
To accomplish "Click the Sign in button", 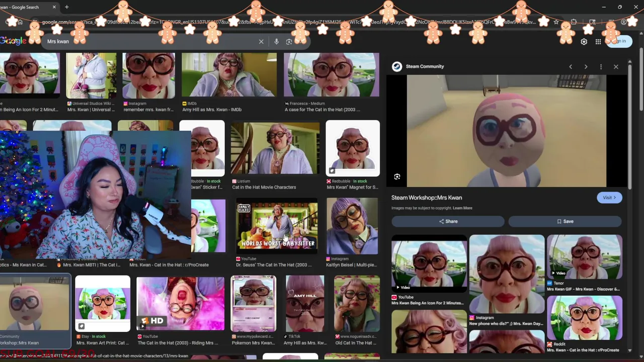I will [x=618, y=41].
